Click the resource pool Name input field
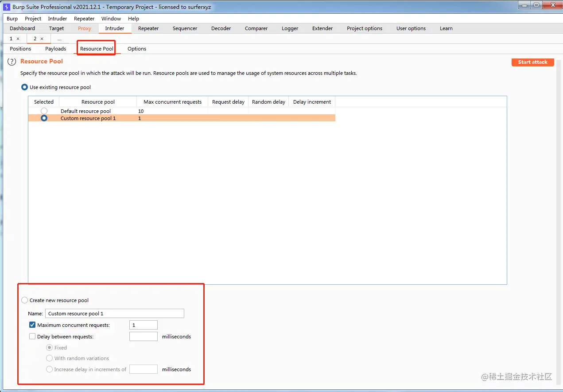 115,314
